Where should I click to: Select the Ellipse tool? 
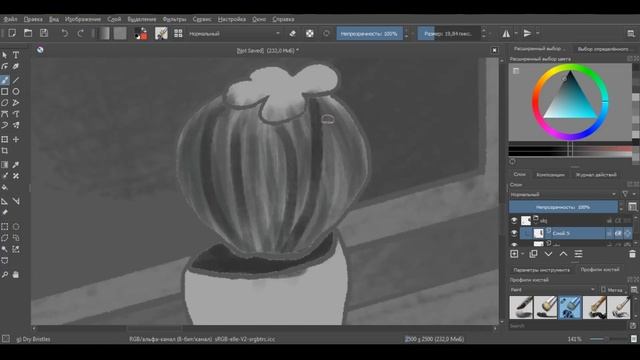point(16,91)
